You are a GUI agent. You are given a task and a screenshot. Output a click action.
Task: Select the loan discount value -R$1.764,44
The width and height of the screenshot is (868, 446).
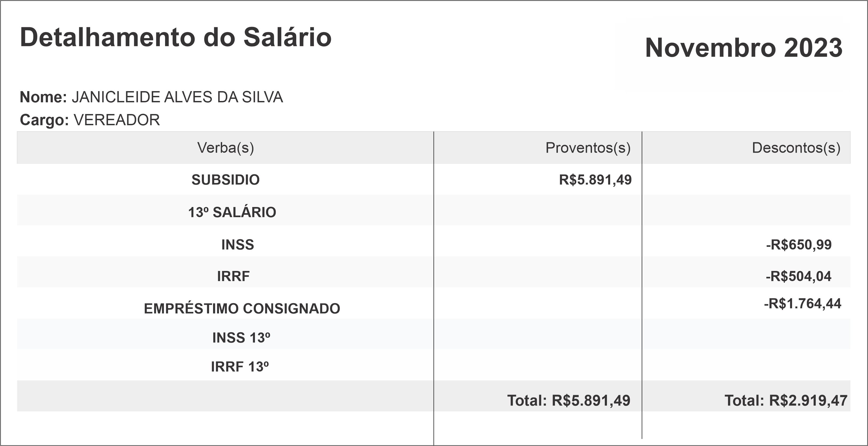802,304
